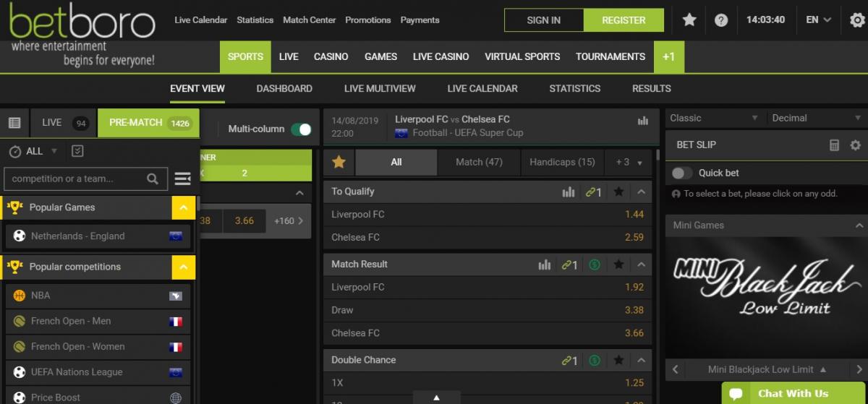Toggle the Multi-column switch

coord(301,129)
